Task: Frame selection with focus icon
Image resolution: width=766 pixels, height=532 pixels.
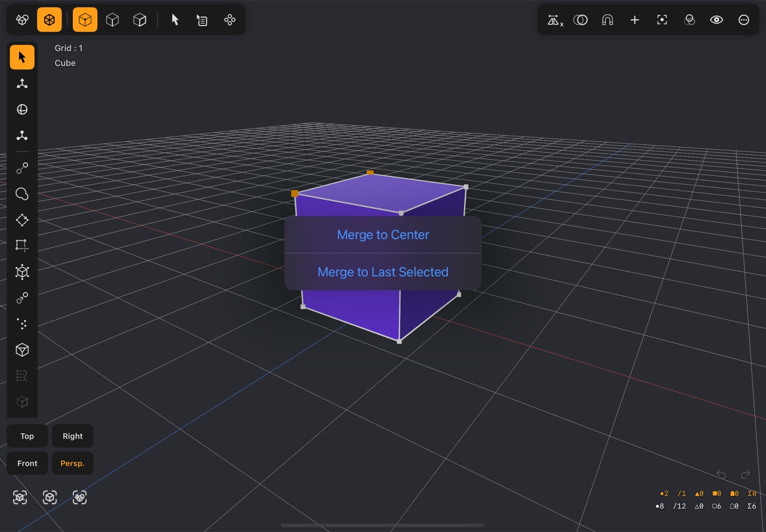Action: point(662,20)
